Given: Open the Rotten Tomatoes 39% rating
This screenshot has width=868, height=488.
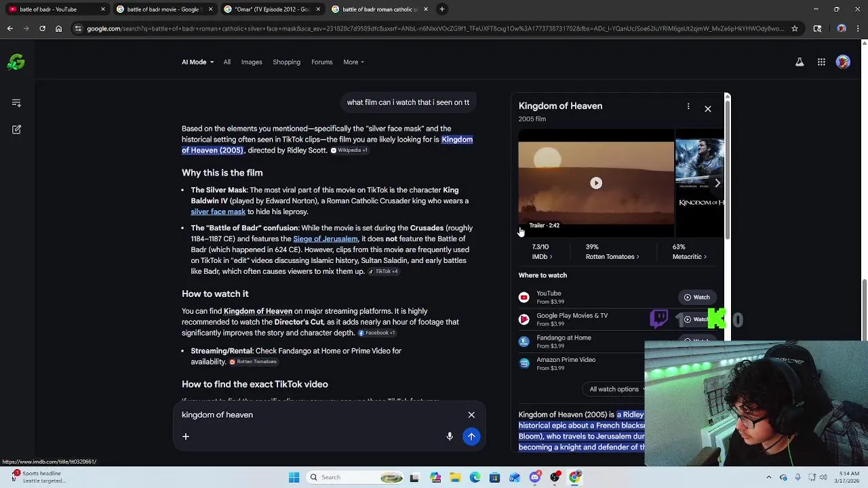Looking at the screenshot, I should pos(612,251).
